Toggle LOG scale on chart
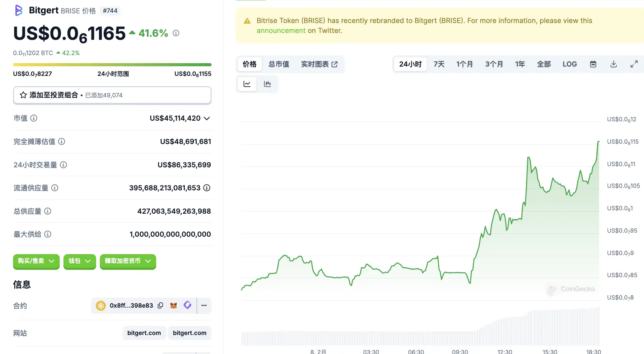Screen dimensions: 644x354 point(569,64)
